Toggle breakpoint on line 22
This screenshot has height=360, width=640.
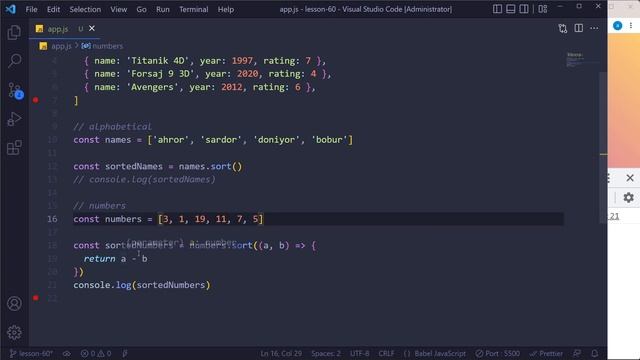[36, 298]
